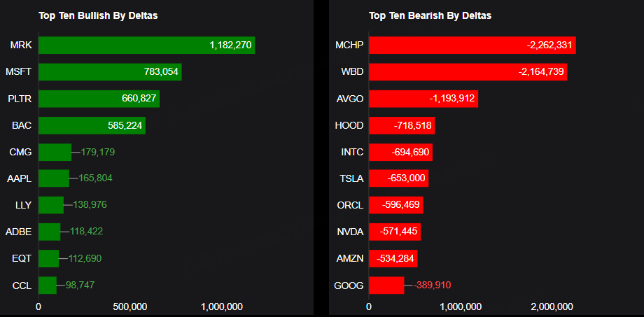644x317 pixels.
Task: Select the WBD bar showing -2,164,739
Action: 468,72
